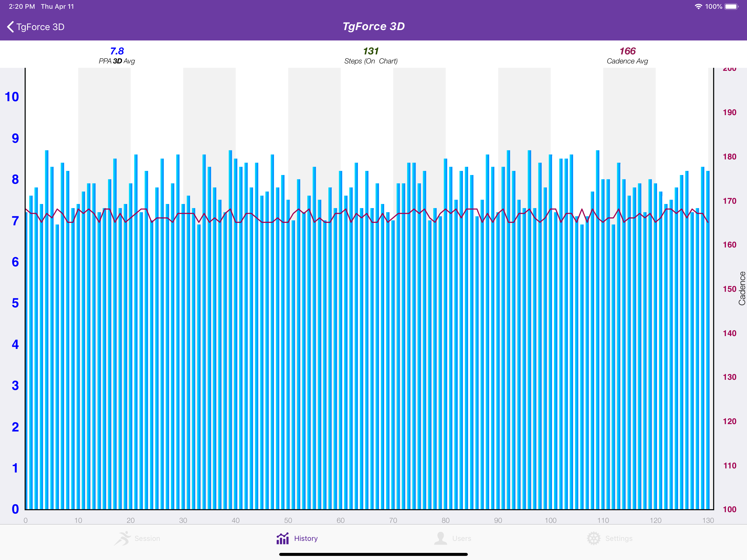Image resolution: width=747 pixels, height=560 pixels.
Task: Open the Users person icon
Action: (440, 538)
